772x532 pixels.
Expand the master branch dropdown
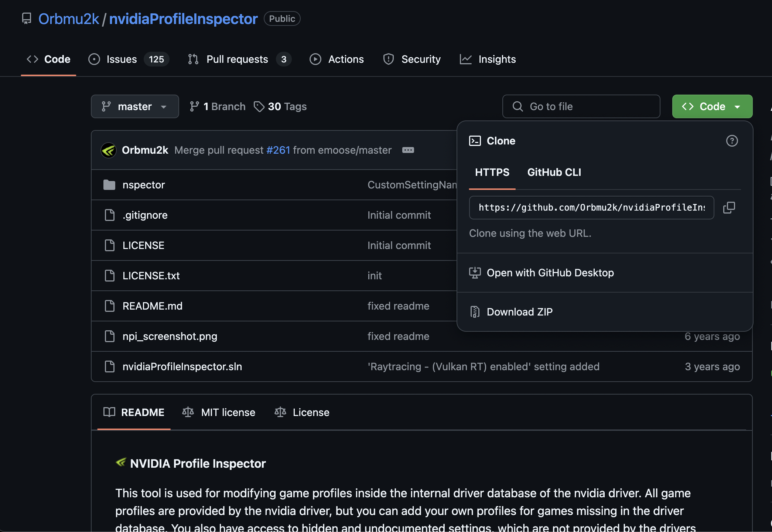[135, 106]
